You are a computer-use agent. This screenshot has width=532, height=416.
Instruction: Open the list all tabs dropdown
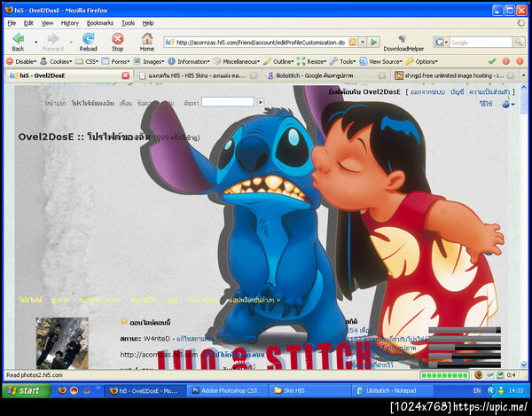[523, 75]
